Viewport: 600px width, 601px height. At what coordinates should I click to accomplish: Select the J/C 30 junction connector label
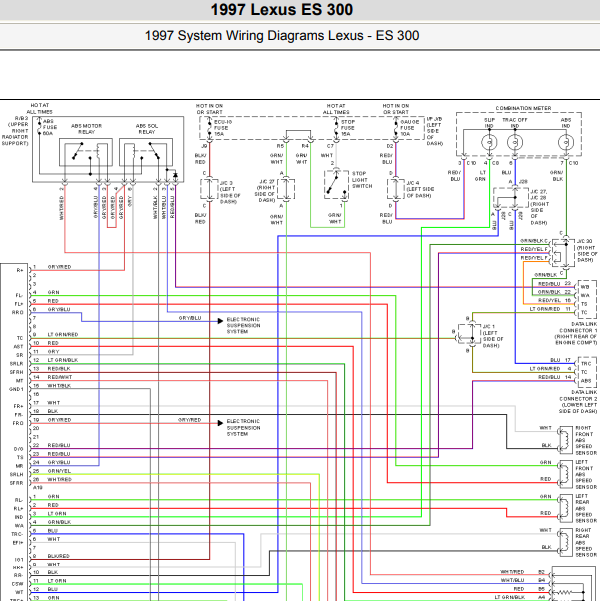point(587,251)
